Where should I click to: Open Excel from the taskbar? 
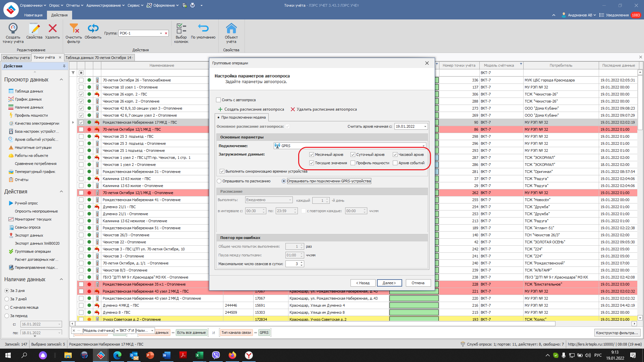(x=199, y=355)
